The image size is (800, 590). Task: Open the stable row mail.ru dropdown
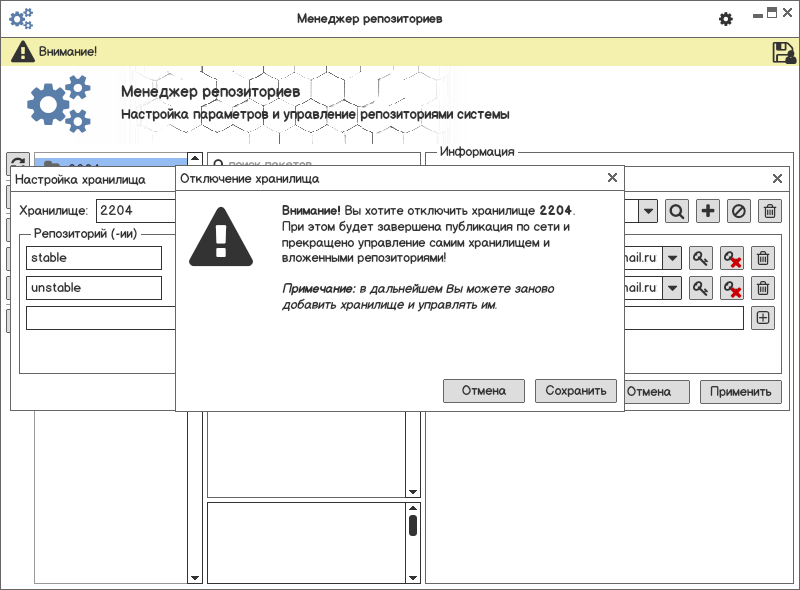click(x=672, y=258)
